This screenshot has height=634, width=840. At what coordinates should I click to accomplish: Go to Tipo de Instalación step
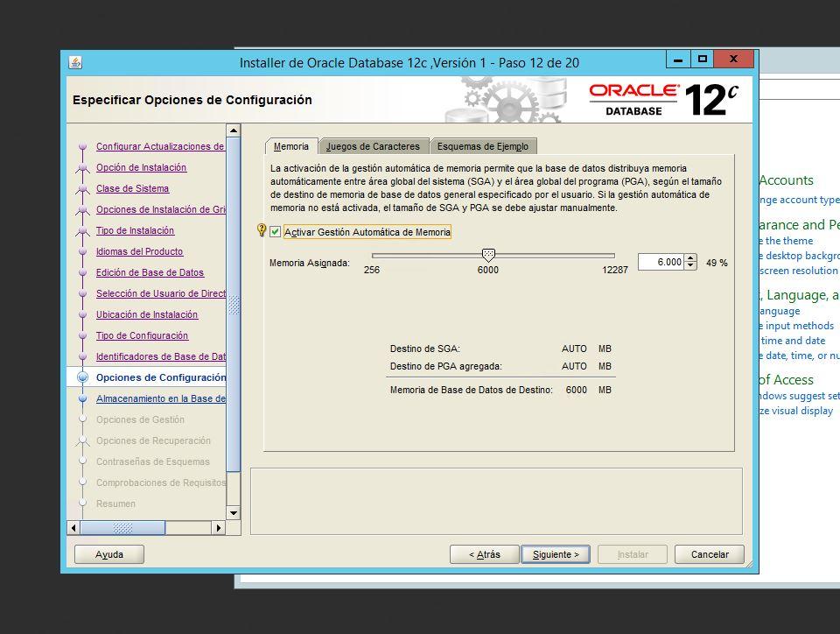pyautogui.click(x=135, y=230)
